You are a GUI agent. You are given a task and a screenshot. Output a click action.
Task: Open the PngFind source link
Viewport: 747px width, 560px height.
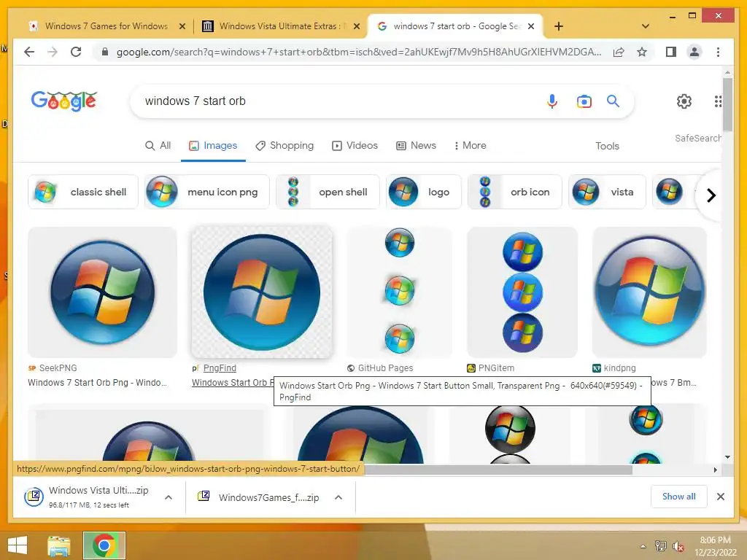[x=220, y=368]
